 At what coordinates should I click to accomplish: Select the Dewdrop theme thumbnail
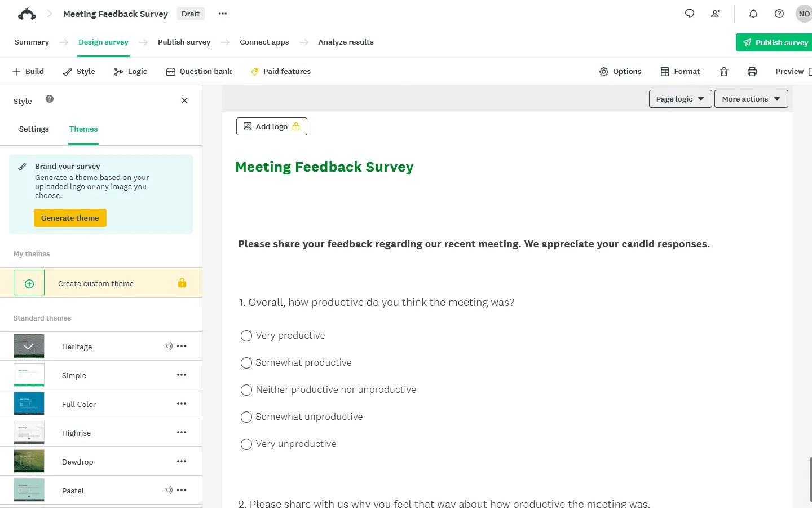click(x=29, y=461)
